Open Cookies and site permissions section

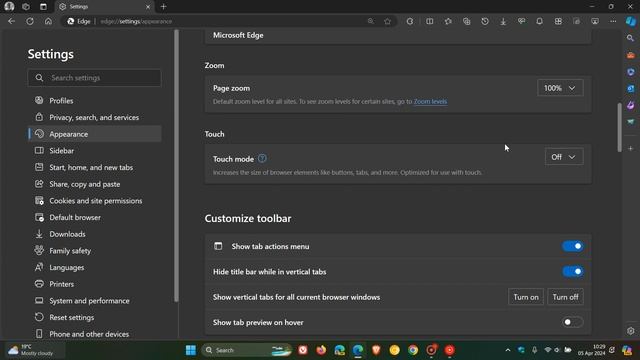[95, 201]
